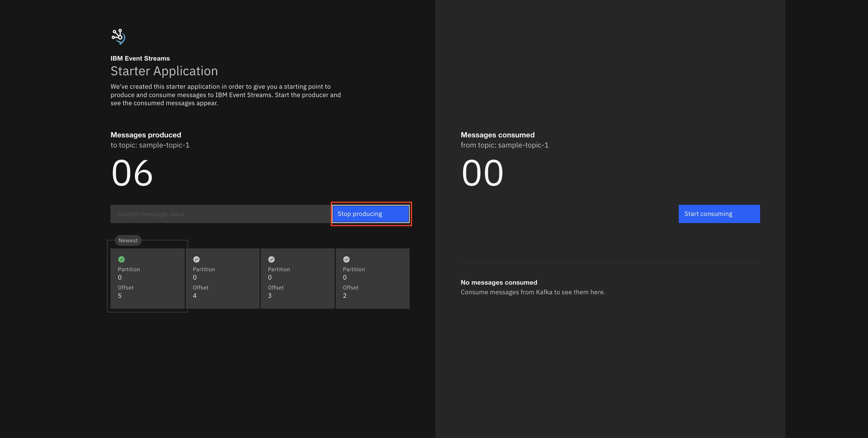Click gray checkmark icon on offset 4 card
The width and height of the screenshot is (868, 438).
[196, 259]
